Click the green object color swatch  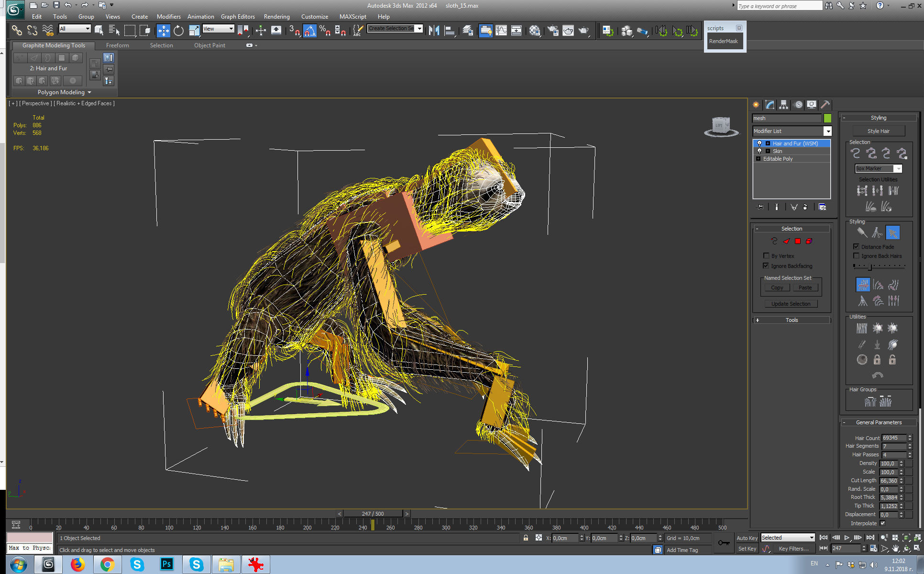(827, 118)
